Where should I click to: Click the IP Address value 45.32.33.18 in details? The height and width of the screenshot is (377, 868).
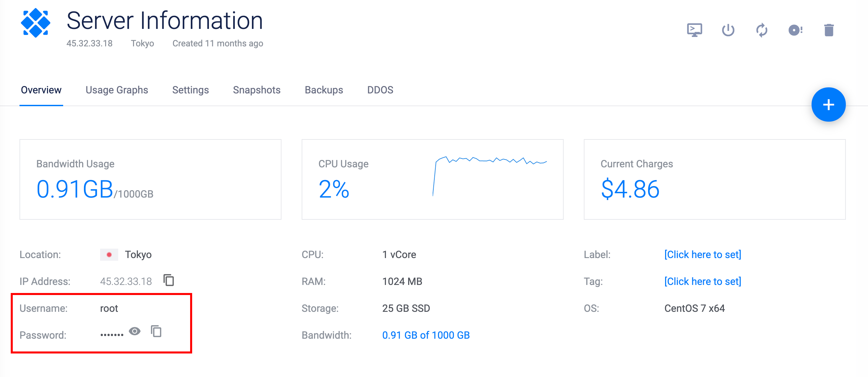coord(126,281)
